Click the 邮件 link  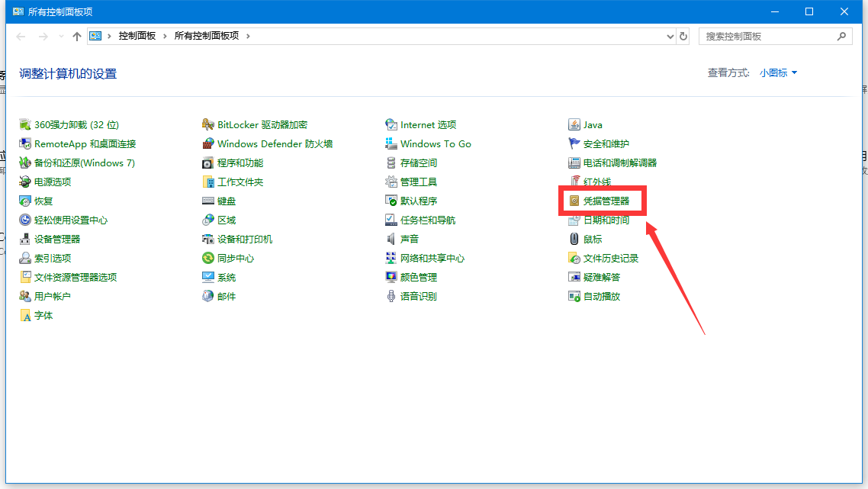227,296
